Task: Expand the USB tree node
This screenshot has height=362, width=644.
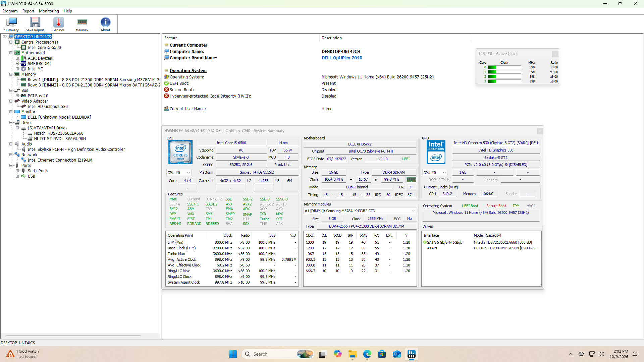Action: [17, 176]
